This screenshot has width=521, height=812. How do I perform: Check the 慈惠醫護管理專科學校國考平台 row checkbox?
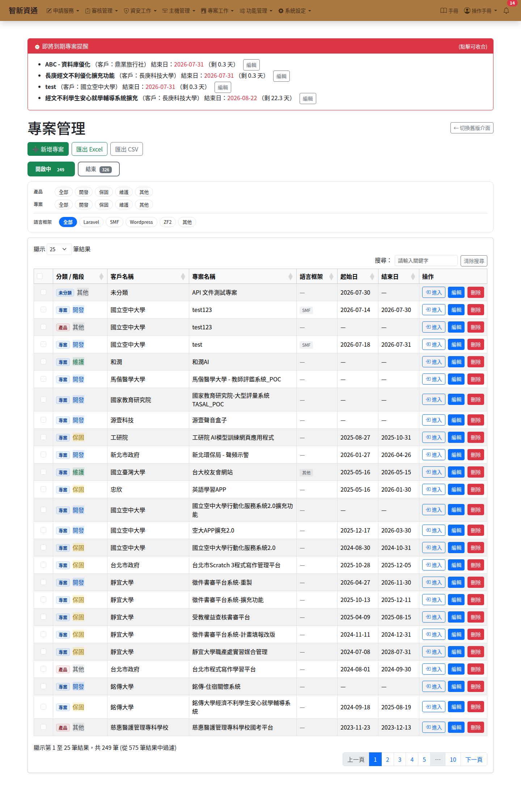coord(43,727)
